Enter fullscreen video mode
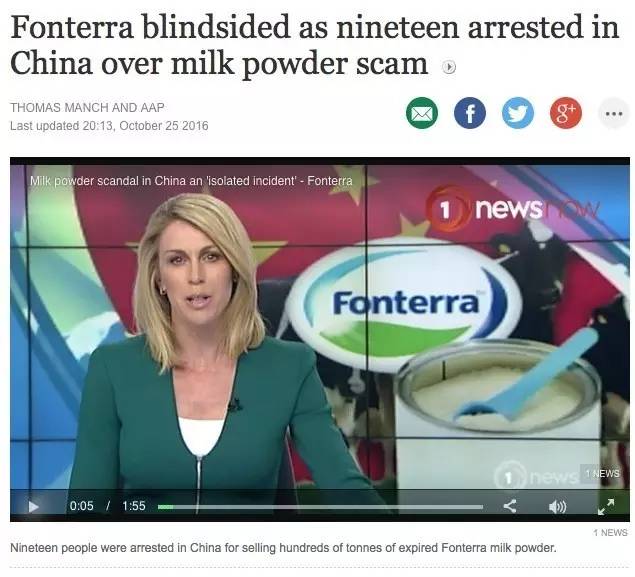This screenshot has width=635, height=577. tap(606, 507)
